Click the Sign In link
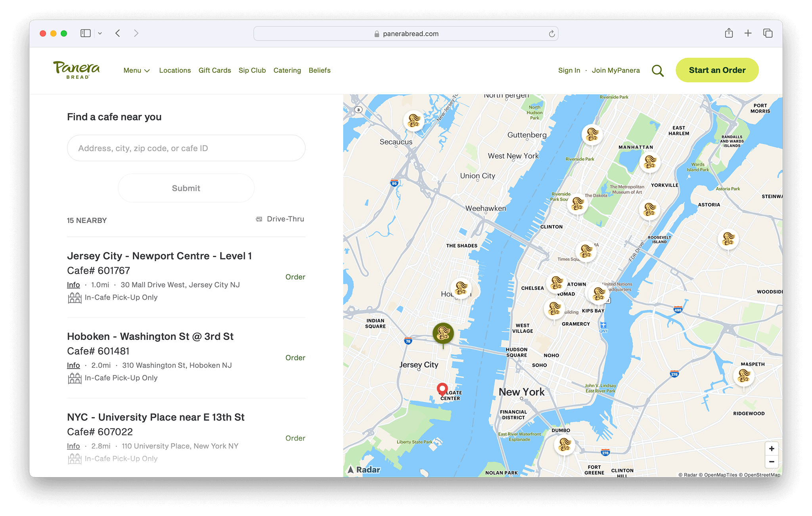Viewport: 812px width, 516px height. tap(569, 70)
